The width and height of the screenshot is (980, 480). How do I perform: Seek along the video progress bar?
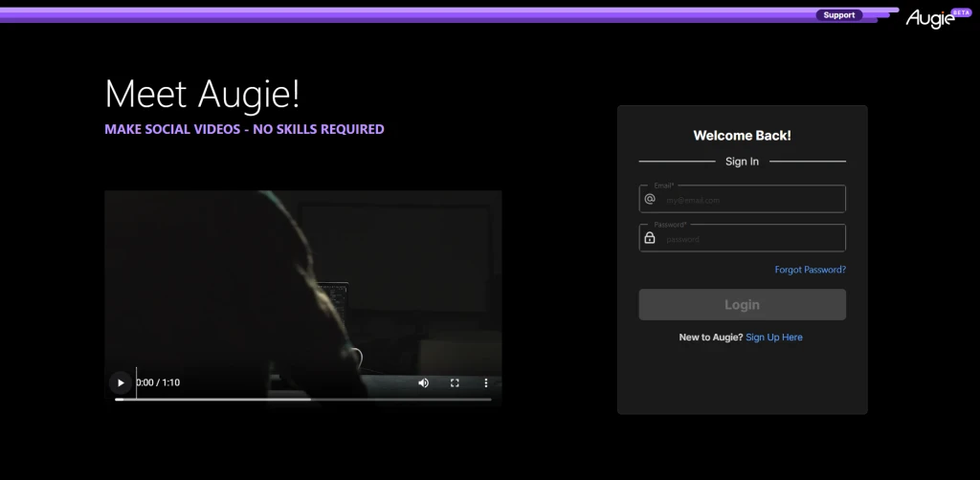303,400
